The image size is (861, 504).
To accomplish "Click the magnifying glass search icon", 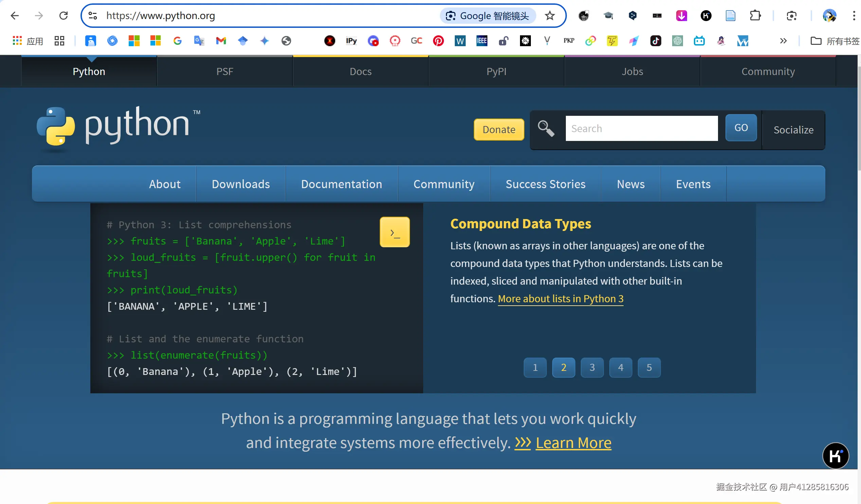I will [546, 128].
